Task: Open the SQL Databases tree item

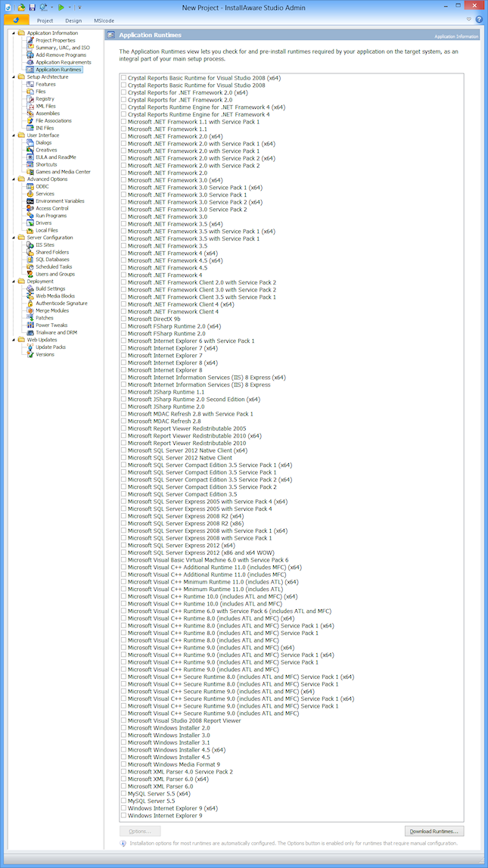Action: click(52, 260)
